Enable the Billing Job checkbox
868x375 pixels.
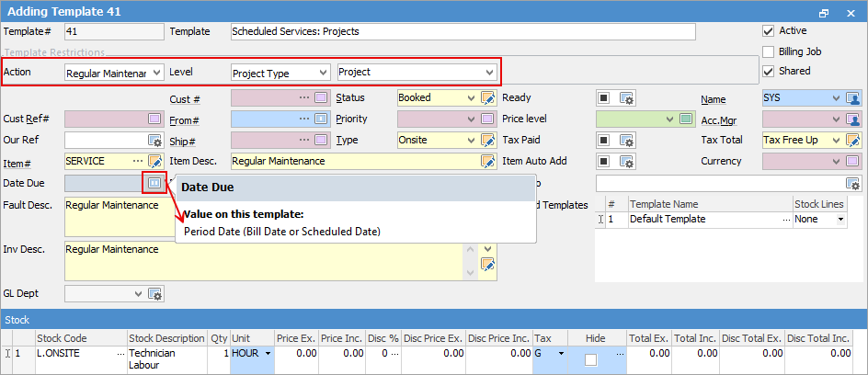[768, 52]
